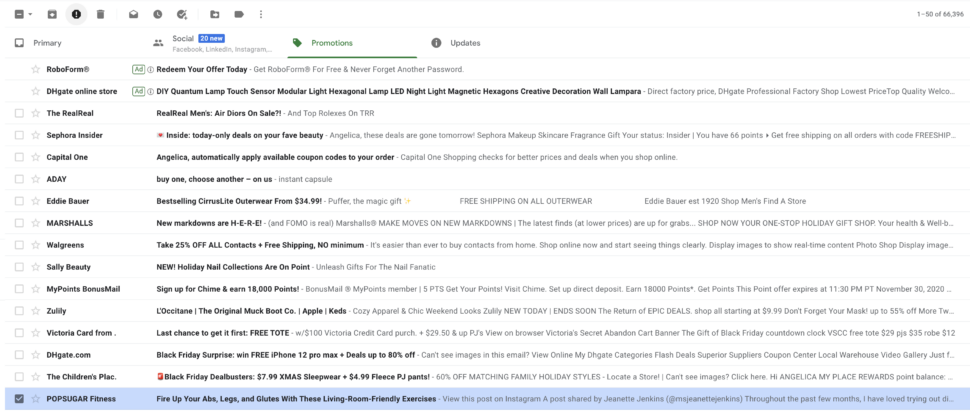
Task: Select the Eddie Bauer email checkbox
Action: point(19,201)
